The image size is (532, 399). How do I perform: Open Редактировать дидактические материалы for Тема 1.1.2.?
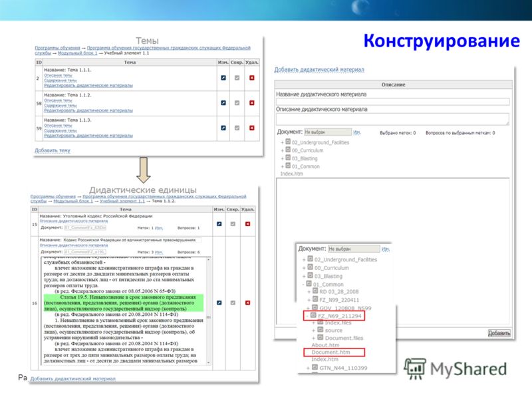88,110
